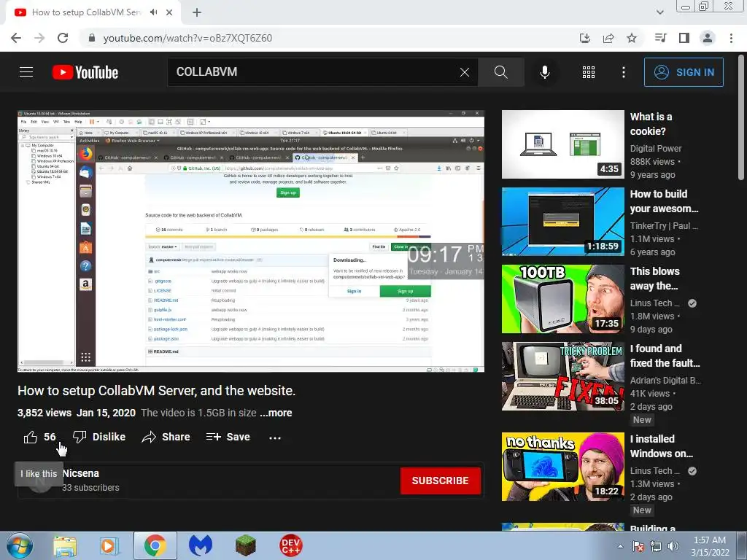Click the address bar URL

(x=187, y=38)
